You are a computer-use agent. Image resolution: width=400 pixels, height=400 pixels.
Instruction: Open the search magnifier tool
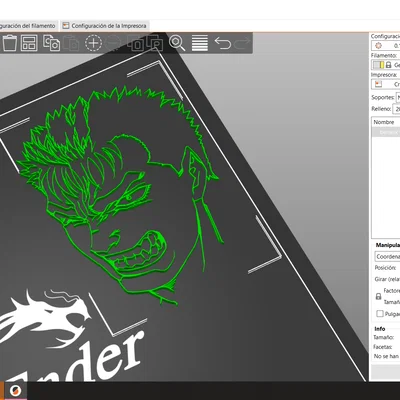coord(177,43)
